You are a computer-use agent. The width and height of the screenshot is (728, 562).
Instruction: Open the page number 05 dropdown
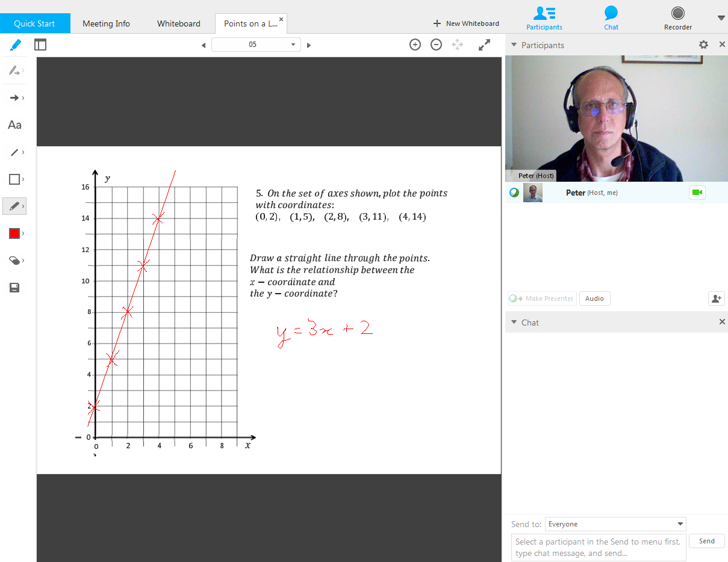(x=256, y=45)
